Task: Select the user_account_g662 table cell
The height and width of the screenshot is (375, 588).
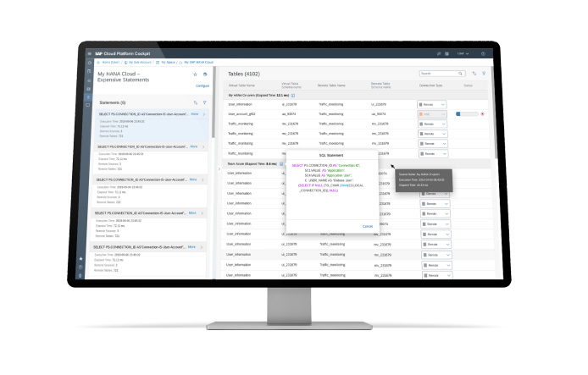Action: 241,114
